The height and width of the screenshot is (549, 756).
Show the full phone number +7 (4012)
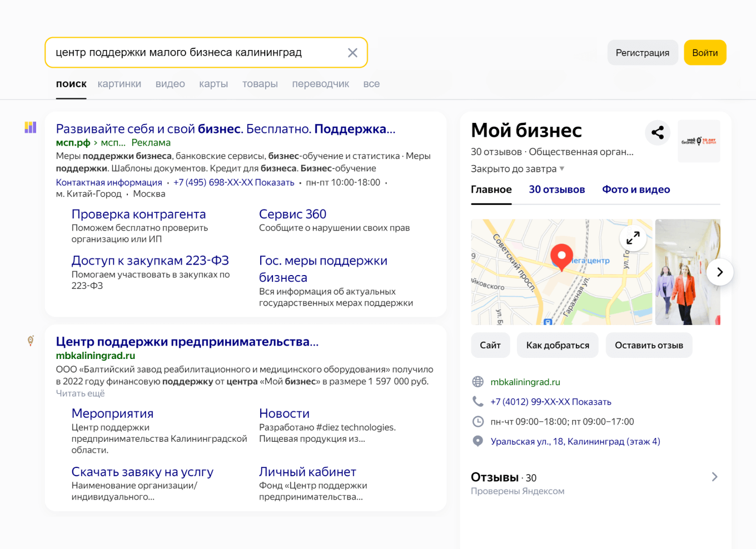tap(591, 402)
